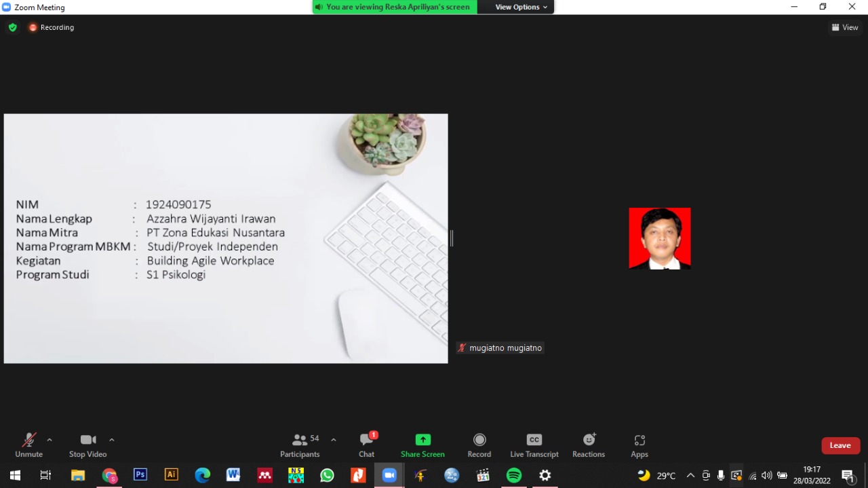
Task: Click the green encryption shield icon
Action: [12, 28]
